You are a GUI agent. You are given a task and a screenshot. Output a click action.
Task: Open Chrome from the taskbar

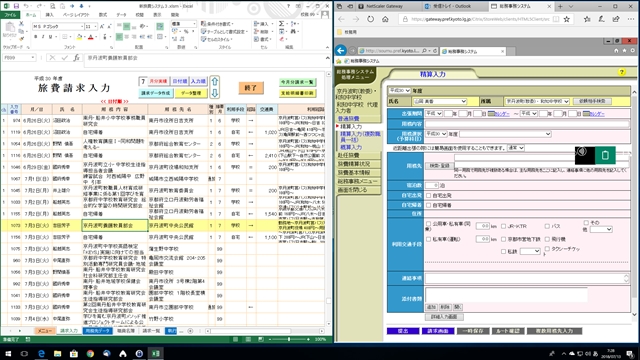point(90,353)
